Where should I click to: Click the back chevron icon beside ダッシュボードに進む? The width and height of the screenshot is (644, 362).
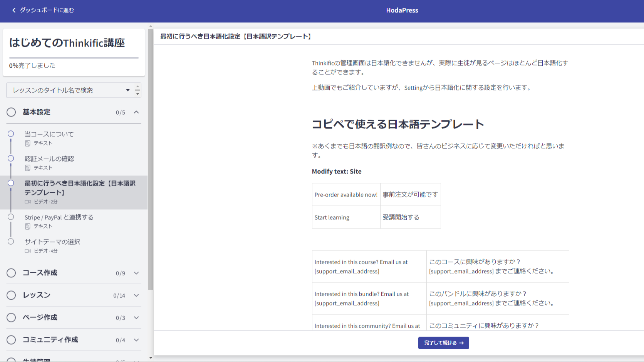pyautogui.click(x=14, y=10)
